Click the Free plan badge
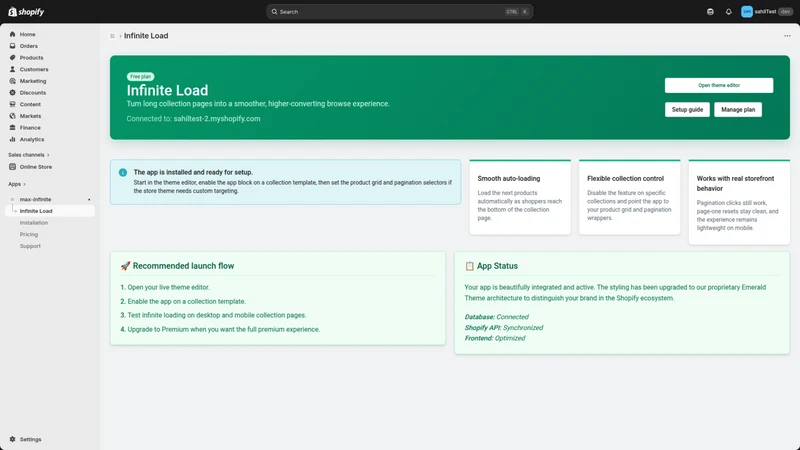The image size is (800, 450). click(x=140, y=77)
